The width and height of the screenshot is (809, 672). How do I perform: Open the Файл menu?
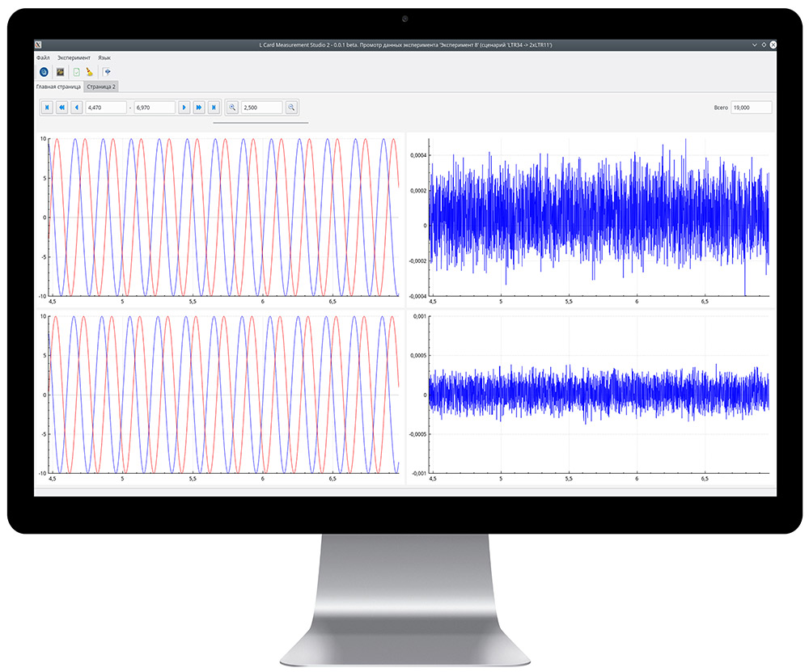pyautogui.click(x=43, y=58)
